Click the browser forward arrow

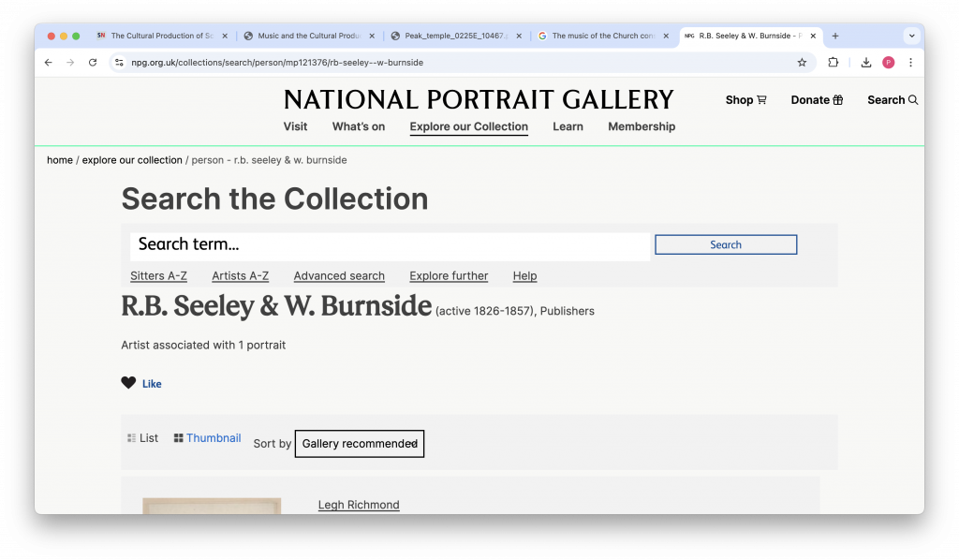pos(70,63)
